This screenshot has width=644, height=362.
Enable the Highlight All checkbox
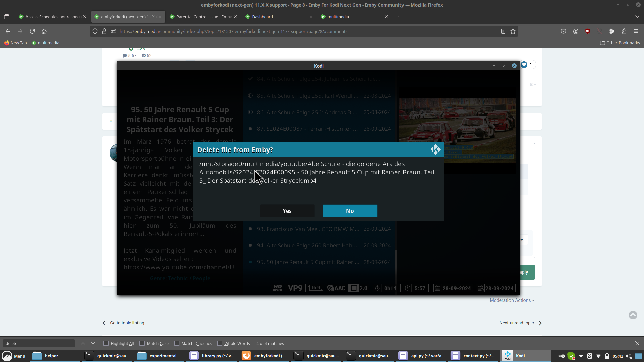click(106, 343)
